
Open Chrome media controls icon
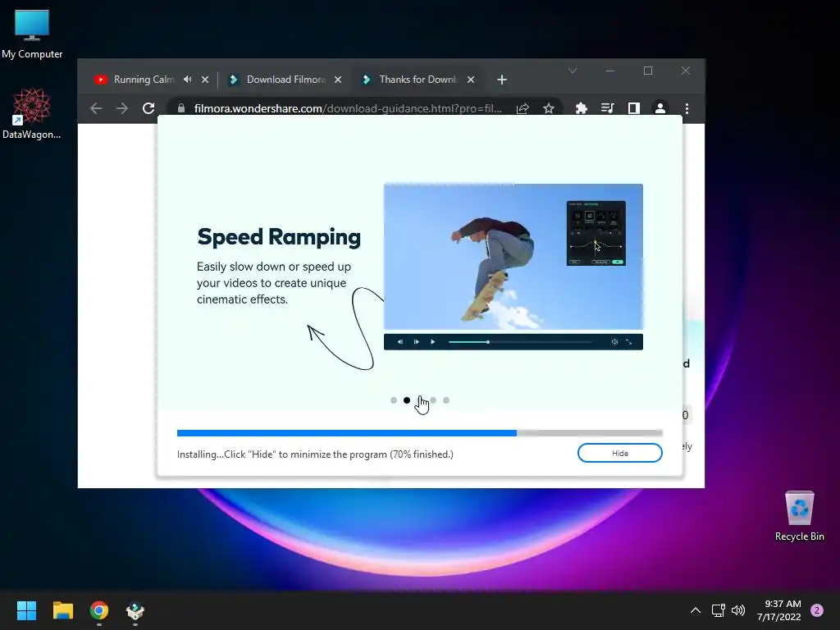coord(608,109)
